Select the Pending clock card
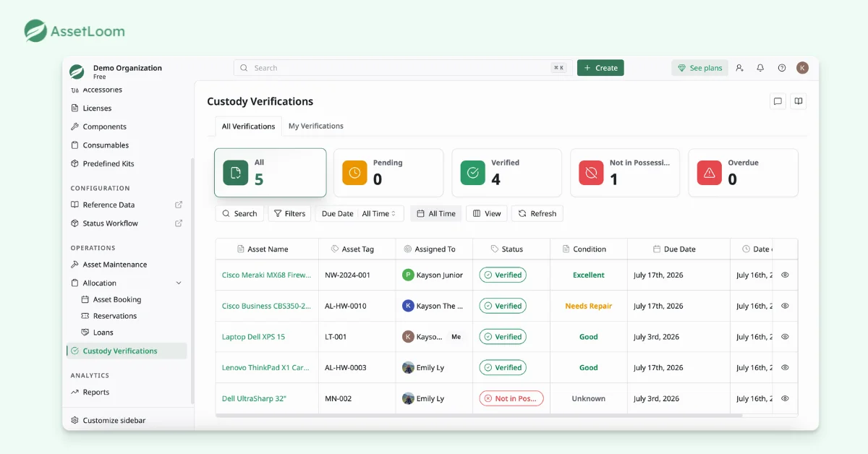This screenshot has width=868, height=454. [388, 173]
